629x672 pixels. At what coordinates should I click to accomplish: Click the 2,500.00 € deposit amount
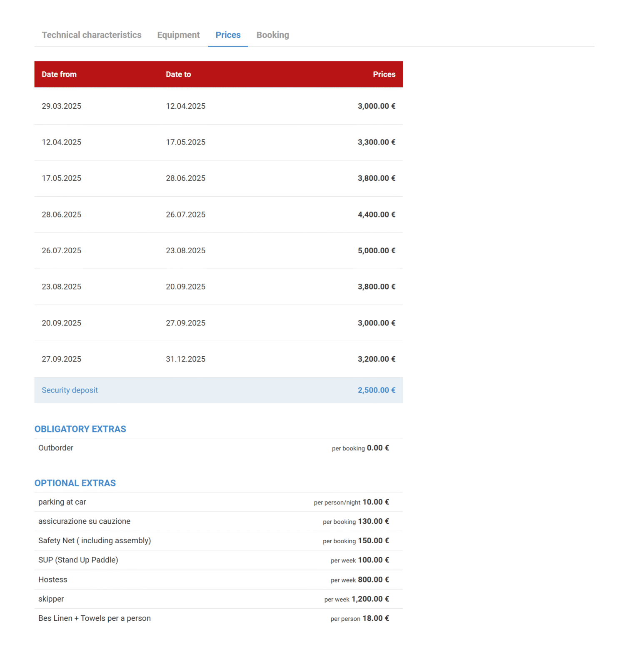click(376, 390)
